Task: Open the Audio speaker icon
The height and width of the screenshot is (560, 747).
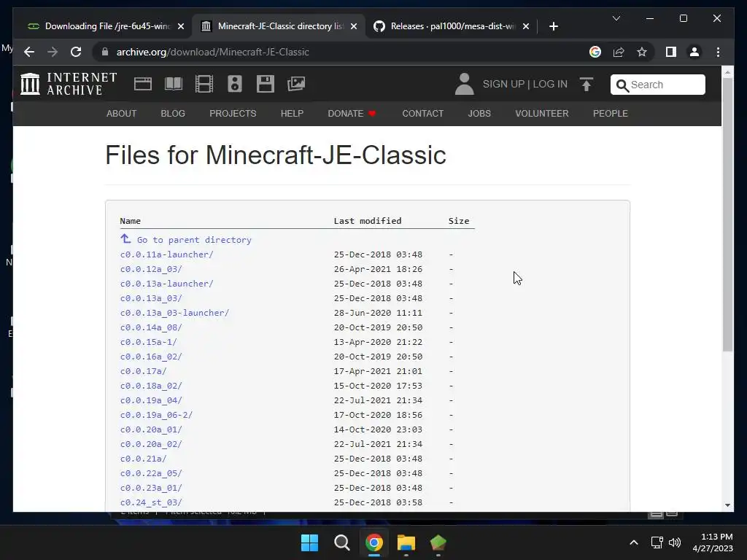Action: coord(234,84)
